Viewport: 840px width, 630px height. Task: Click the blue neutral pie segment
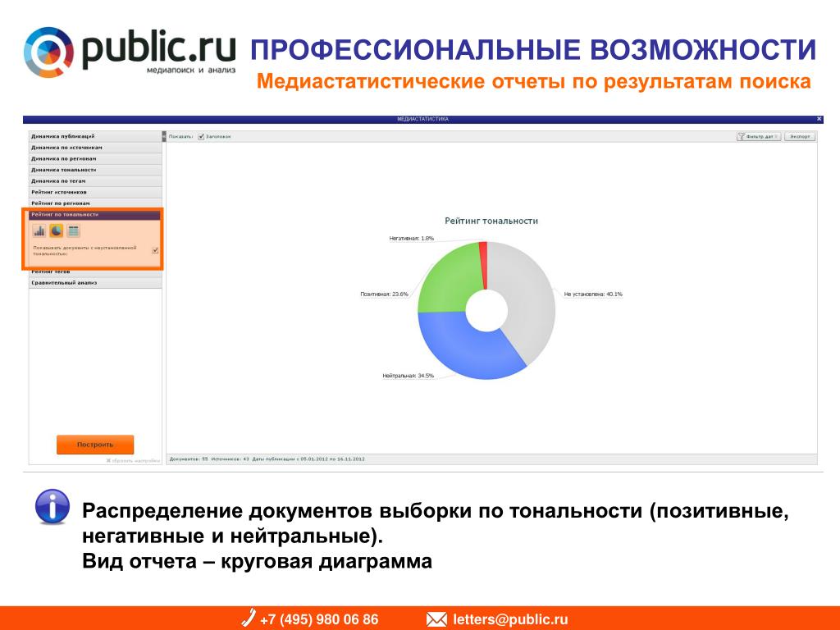click(466, 348)
